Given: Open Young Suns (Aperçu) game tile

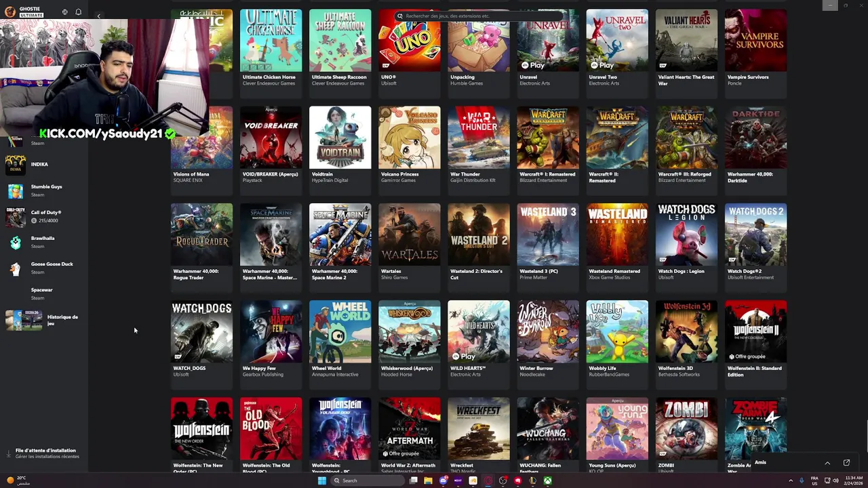Looking at the screenshot, I should 617,434.
